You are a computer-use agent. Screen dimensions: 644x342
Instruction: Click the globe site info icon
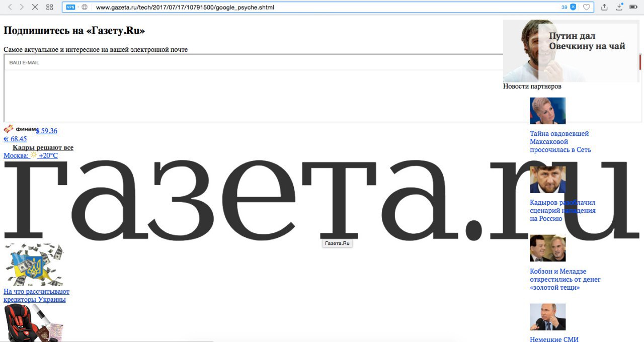[x=85, y=7]
